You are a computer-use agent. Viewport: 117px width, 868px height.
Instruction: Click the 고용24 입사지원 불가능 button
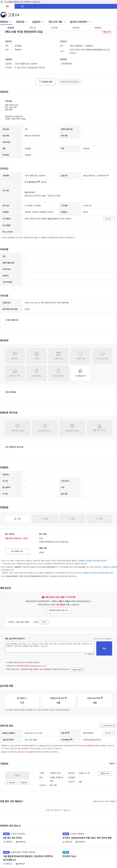[69, 82]
